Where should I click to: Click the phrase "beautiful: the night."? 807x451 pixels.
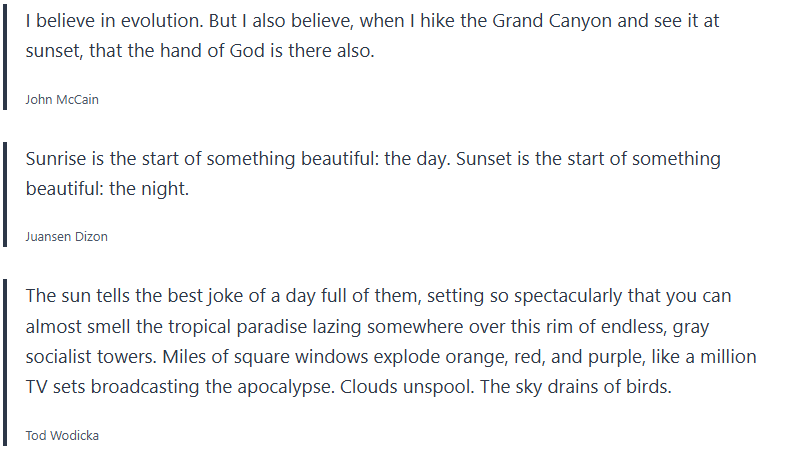[x=107, y=188]
